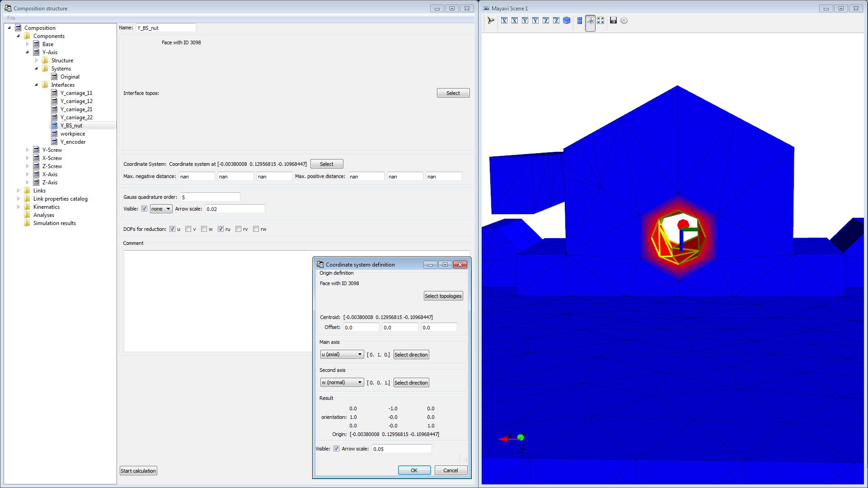Screen dimensions: 868x488
Task: Enable the rv DOF reduction checkbox
Action: point(238,229)
